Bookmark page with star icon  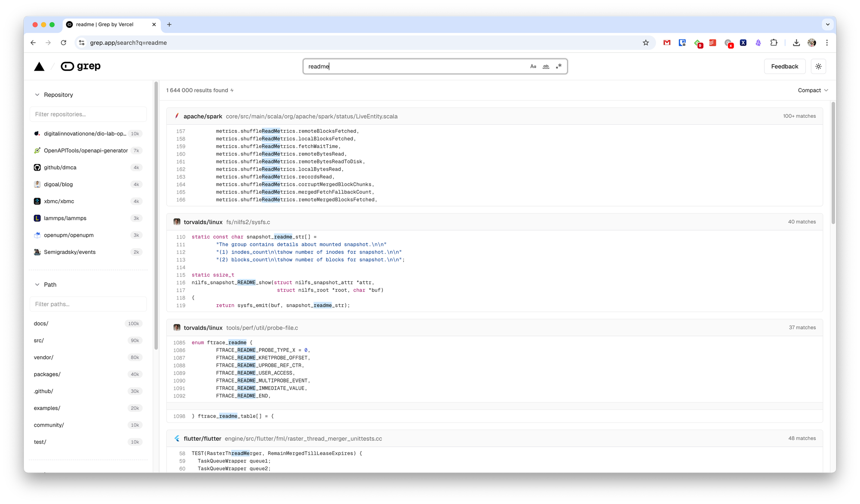click(645, 43)
